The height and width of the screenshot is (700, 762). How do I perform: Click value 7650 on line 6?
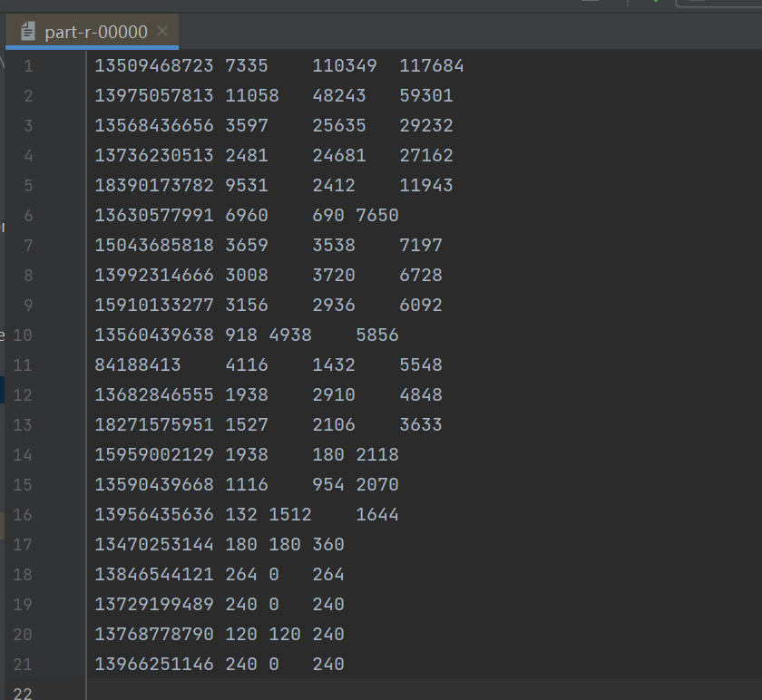pyautogui.click(x=377, y=215)
